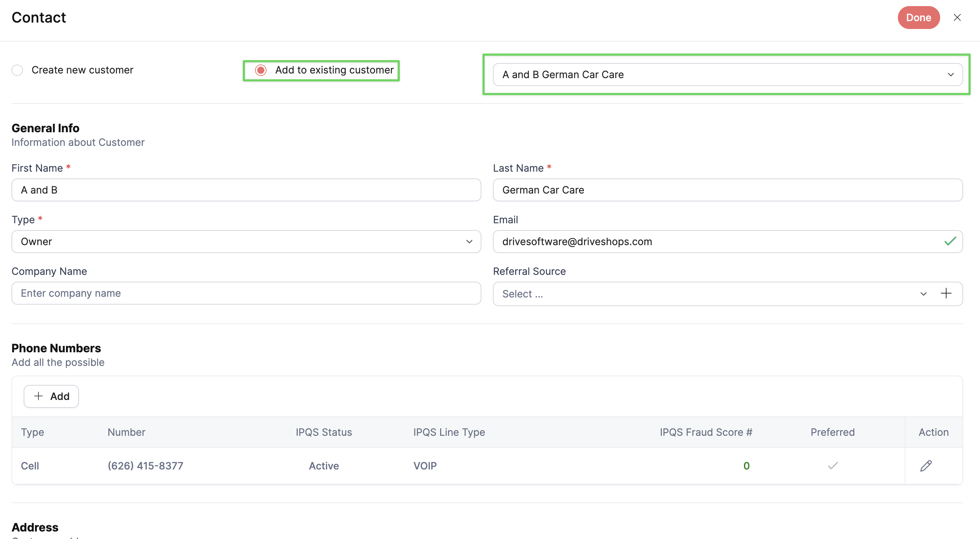The image size is (980, 539).
Task: Click the chevron arrow on the existing customer dropdown
Action: (951, 75)
